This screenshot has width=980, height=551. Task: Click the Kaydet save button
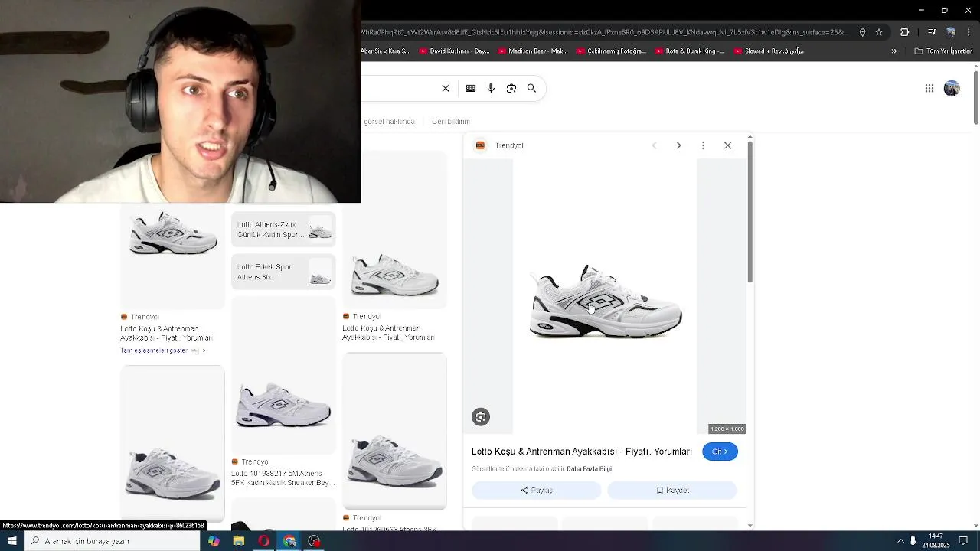(672, 490)
